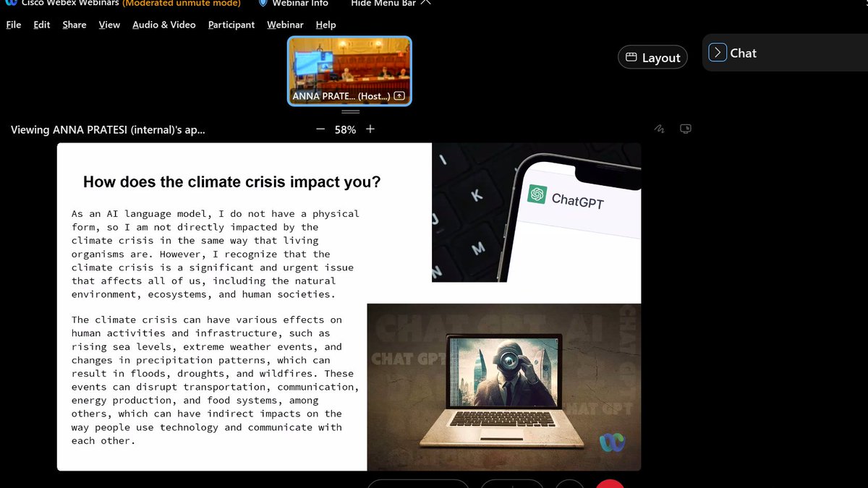Image resolution: width=868 pixels, height=488 pixels.
Task: Click the pop-out shared content screen icon
Action: click(x=686, y=129)
